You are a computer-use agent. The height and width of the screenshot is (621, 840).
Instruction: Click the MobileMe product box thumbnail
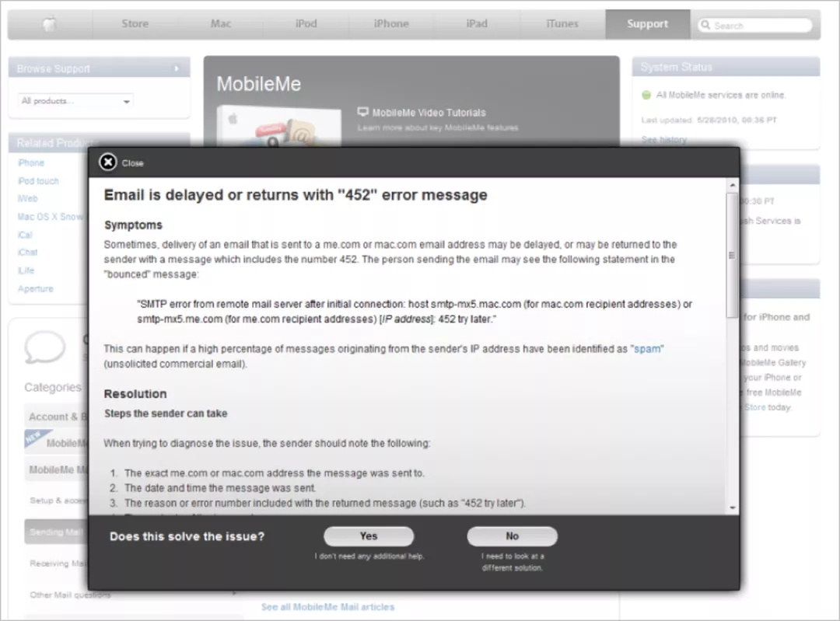point(278,127)
